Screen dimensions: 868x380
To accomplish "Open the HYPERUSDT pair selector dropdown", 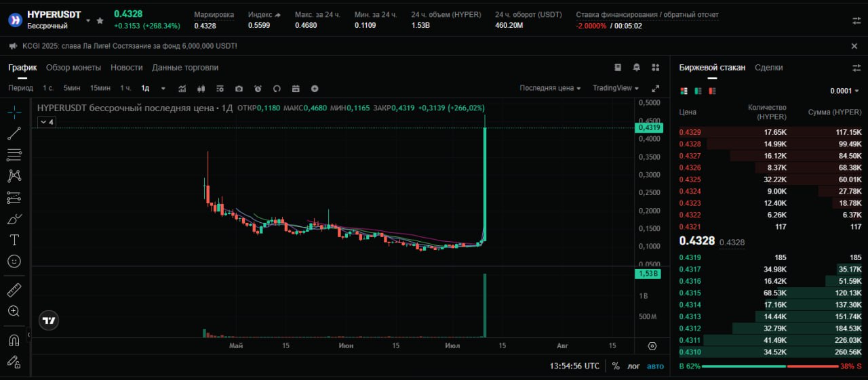I will click(x=88, y=21).
